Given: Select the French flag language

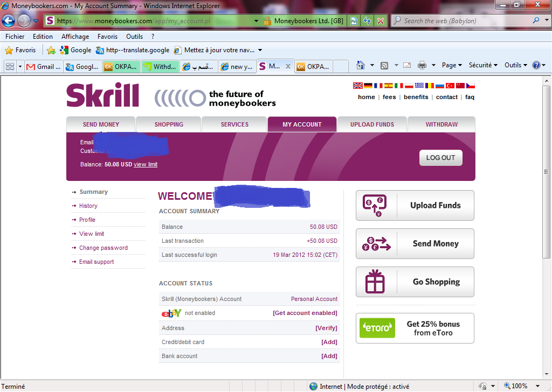Looking at the screenshot, I should pos(378,86).
